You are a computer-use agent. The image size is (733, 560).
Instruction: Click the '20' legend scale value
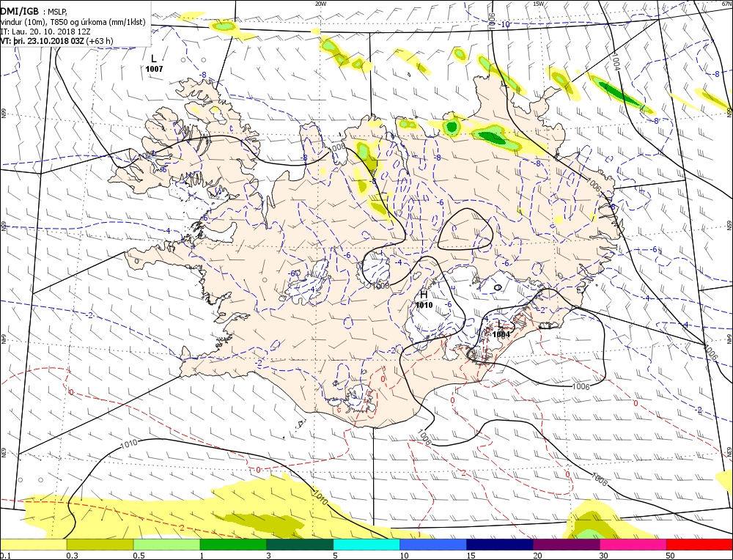(537, 556)
